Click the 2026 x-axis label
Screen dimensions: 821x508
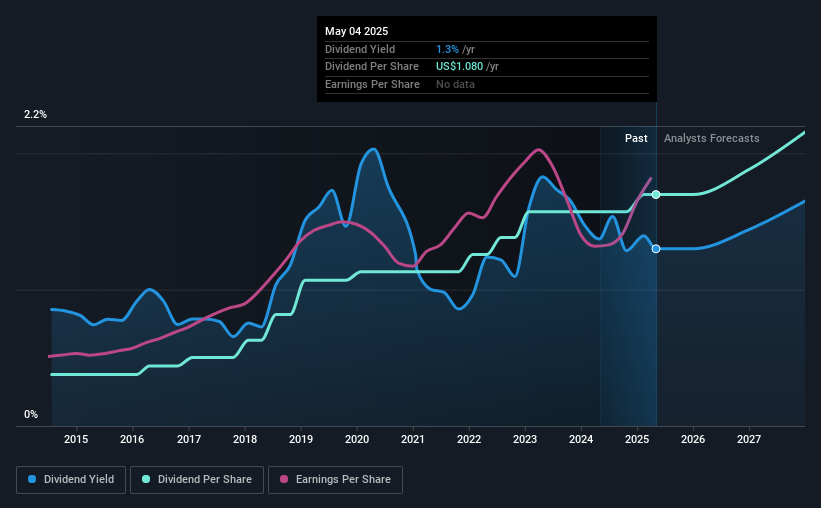693,439
